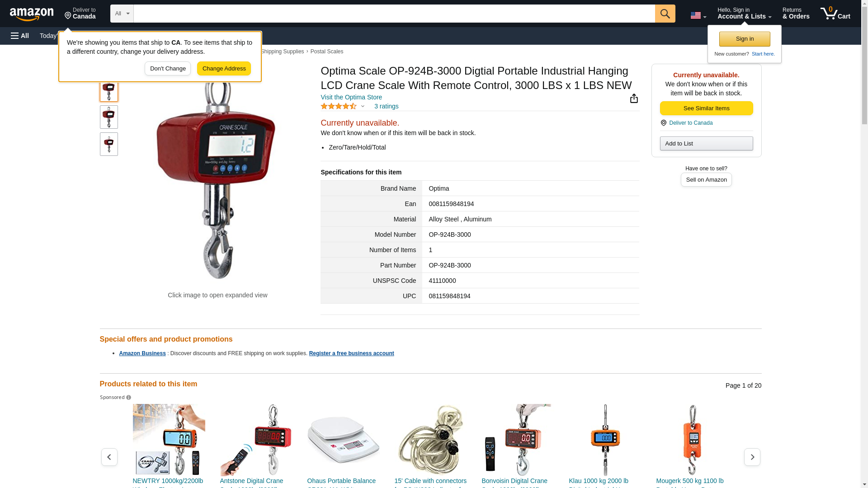Select the third product thumbnail image
The image size is (868, 488).
coord(108,144)
